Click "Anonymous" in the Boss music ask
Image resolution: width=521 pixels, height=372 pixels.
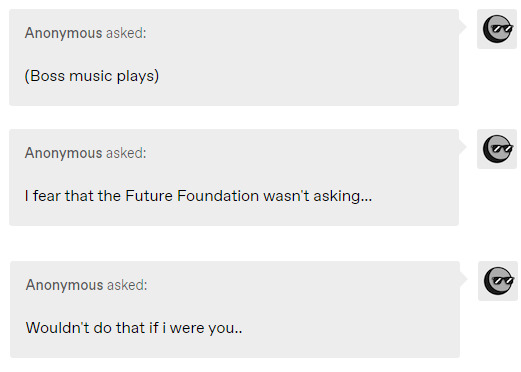pos(63,33)
